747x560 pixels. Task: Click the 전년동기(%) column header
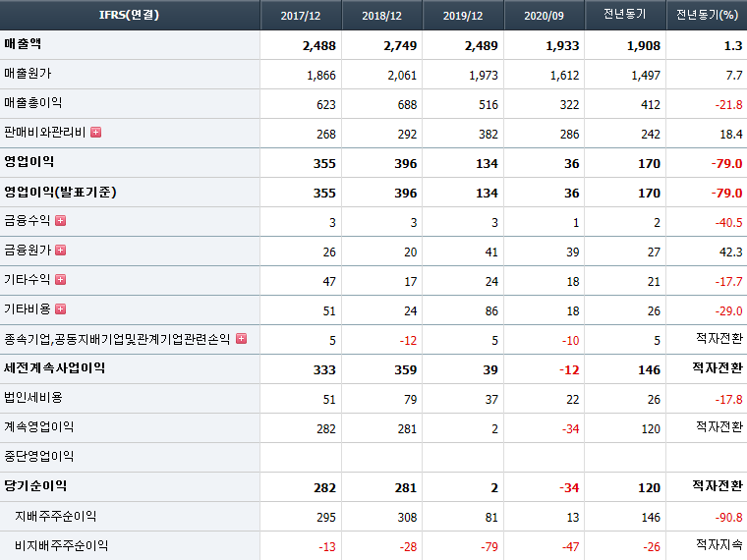pyautogui.click(x=707, y=15)
